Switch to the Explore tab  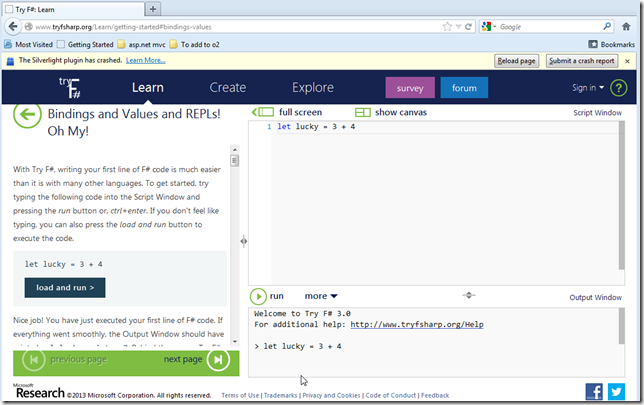tap(313, 87)
